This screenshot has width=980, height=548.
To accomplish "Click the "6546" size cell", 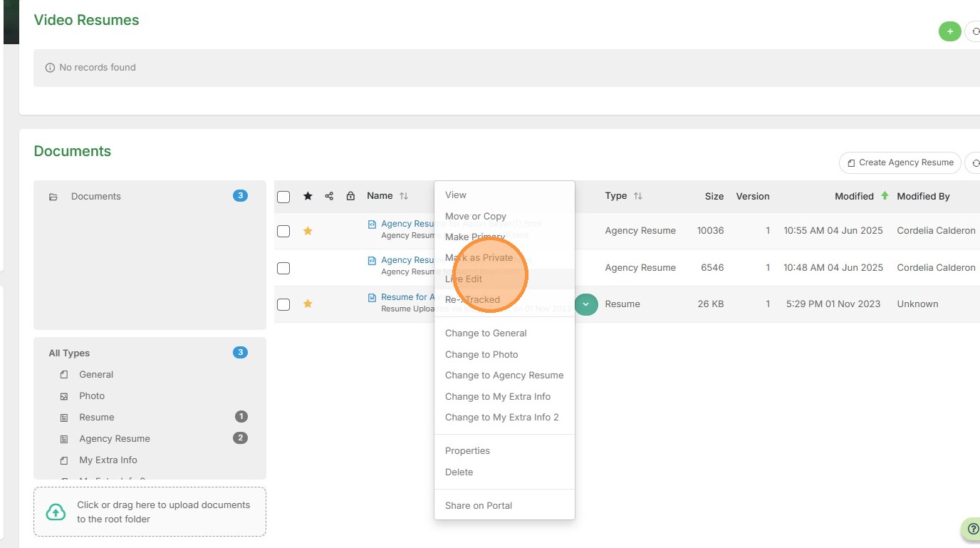I will pyautogui.click(x=712, y=268).
